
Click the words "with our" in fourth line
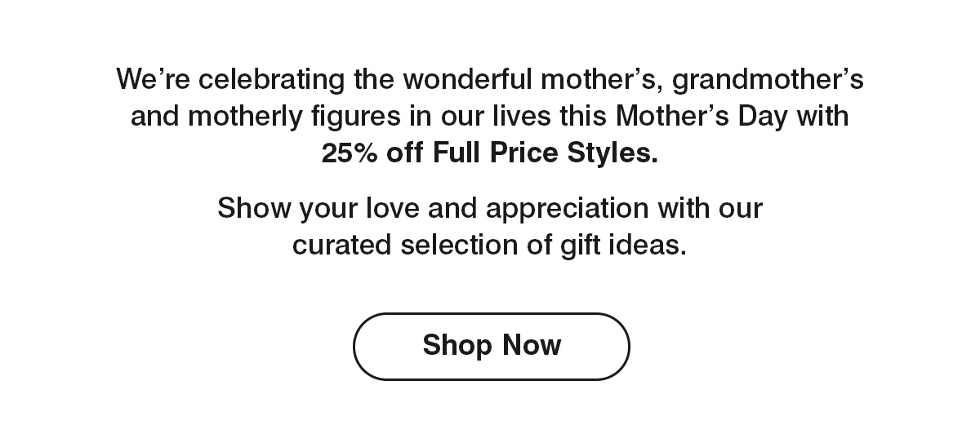(710, 208)
